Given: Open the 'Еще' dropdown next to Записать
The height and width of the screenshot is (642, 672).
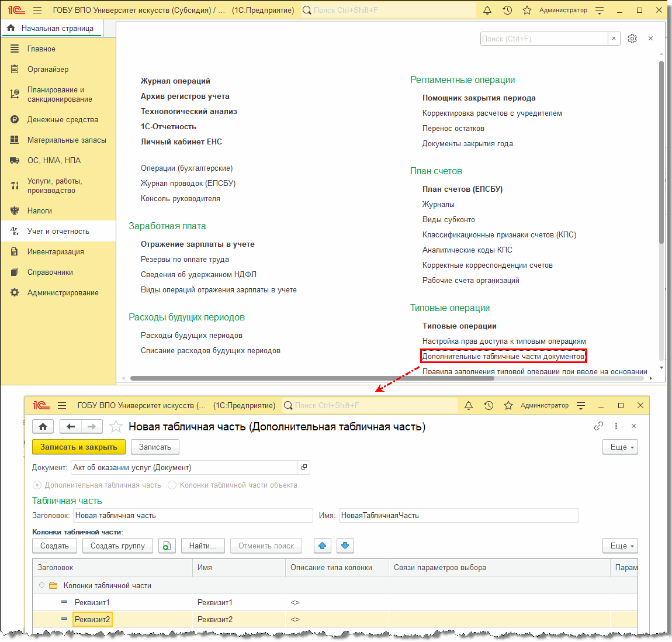Looking at the screenshot, I should [619, 447].
